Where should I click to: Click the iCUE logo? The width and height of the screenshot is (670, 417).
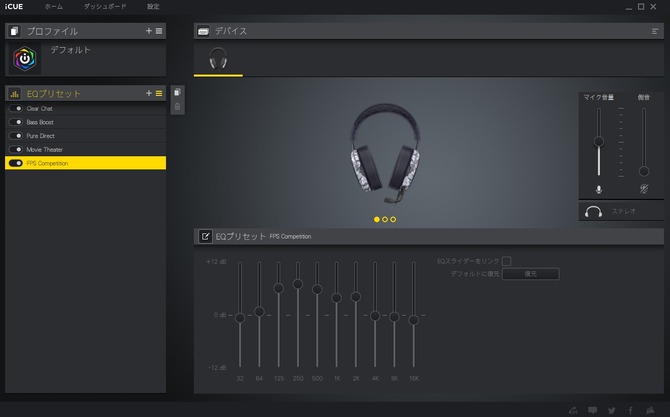(x=14, y=6)
